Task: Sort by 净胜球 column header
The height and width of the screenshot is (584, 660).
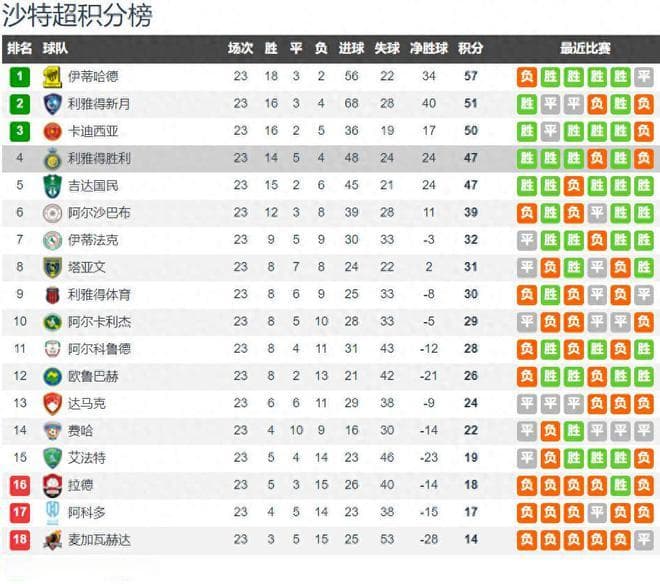Action: pyautogui.click(x=428, y=48)
